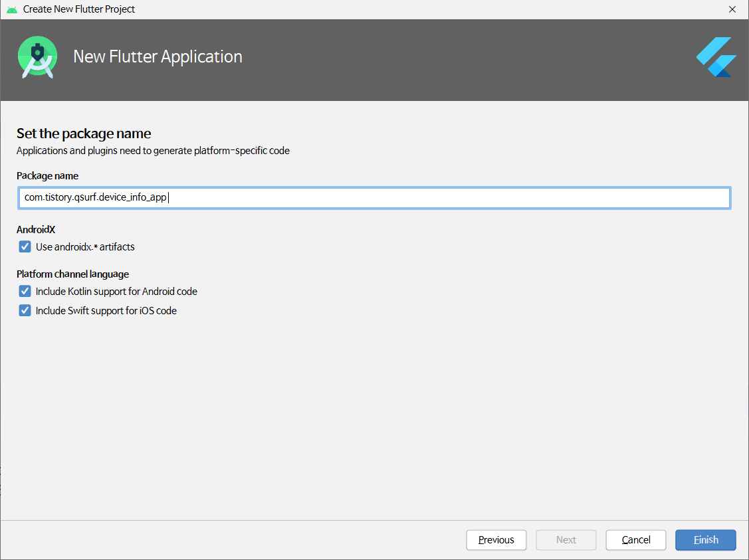Go back with the Previous button
Screen dimensions: 749x560
click(496, 540)
